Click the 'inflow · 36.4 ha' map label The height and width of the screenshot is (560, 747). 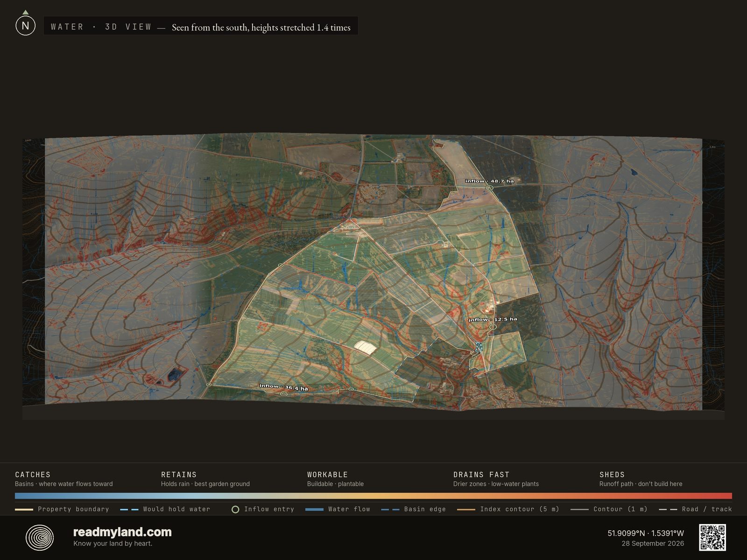[284, 387]
